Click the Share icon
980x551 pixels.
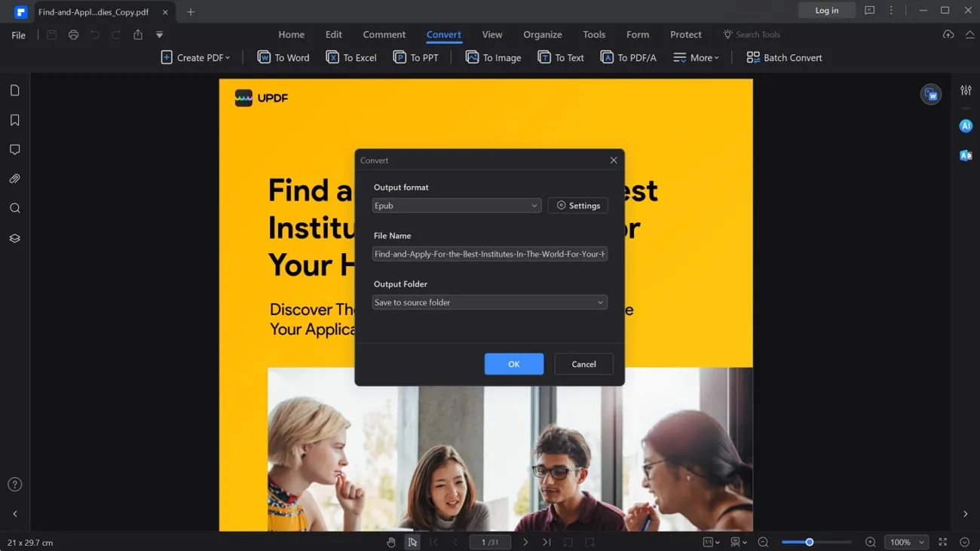138,35
